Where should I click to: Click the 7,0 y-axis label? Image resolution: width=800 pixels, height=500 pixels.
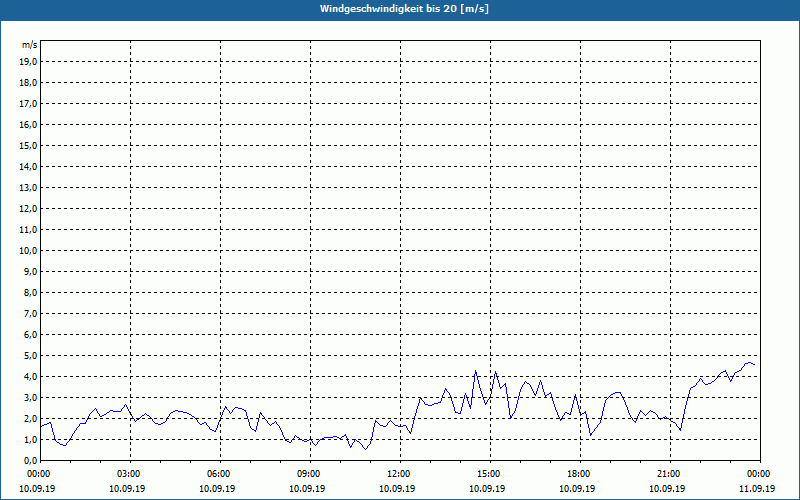pos(30,314)
